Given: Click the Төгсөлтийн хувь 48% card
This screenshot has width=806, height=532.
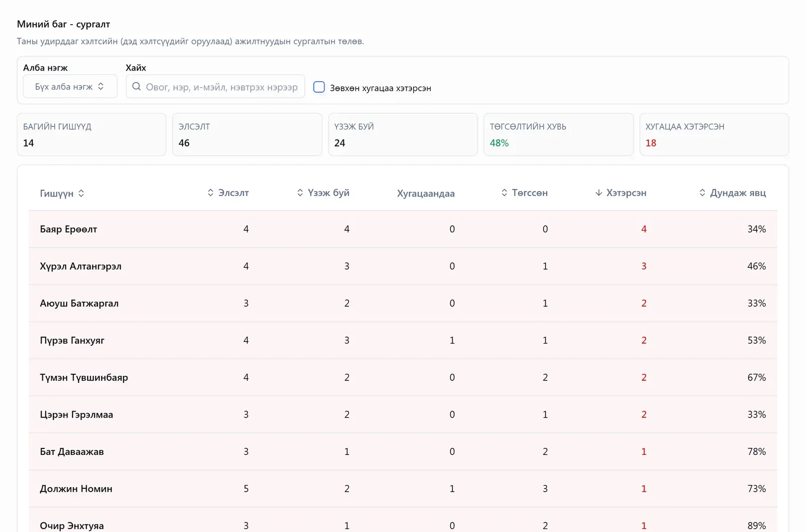Looking at the screenshot, I should click(558, 135).
